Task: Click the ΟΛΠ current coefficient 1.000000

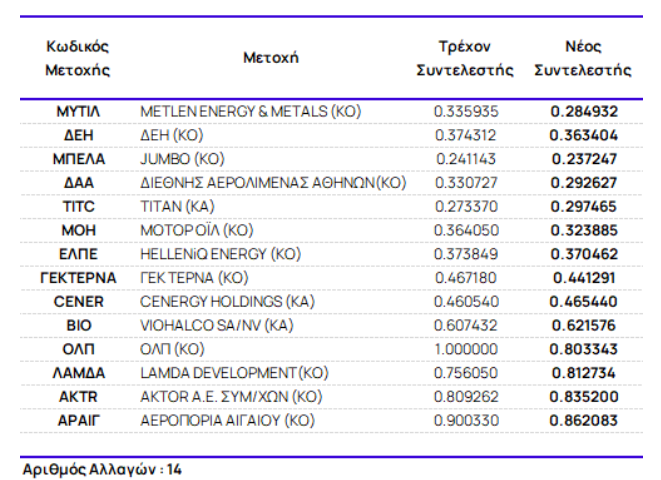Action: pyautogui.click(x=465, y=348)
